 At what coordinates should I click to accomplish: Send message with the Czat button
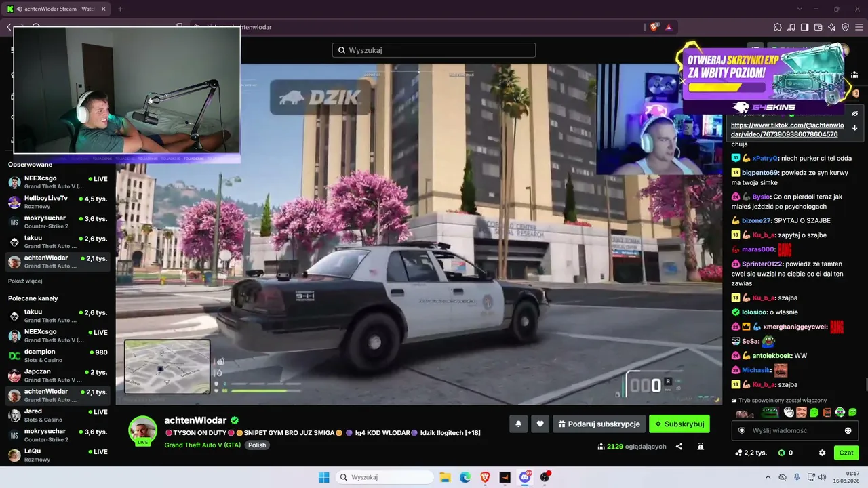point(846,453)
